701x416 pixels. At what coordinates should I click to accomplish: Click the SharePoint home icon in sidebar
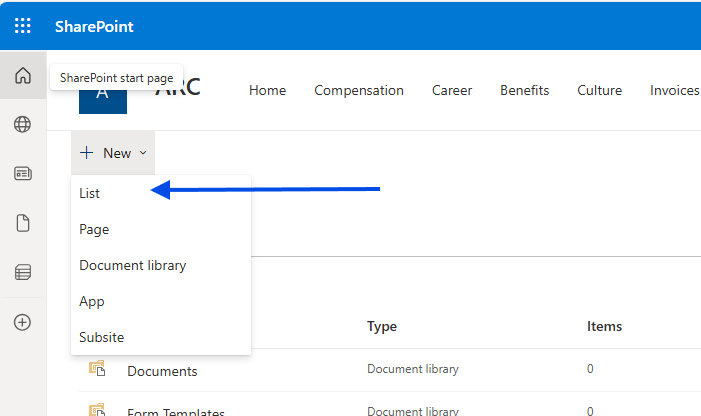pyautogui.click(x=23, y=76)
